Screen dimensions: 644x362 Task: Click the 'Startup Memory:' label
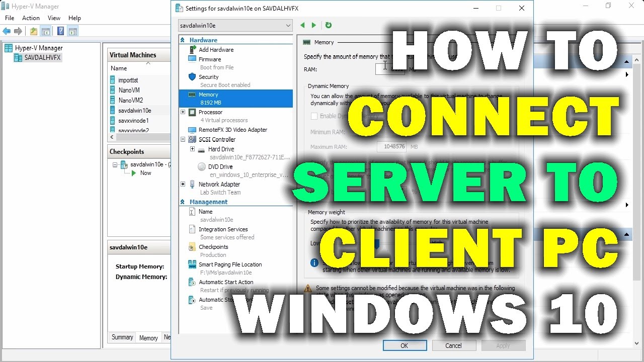tap(140, 267)
